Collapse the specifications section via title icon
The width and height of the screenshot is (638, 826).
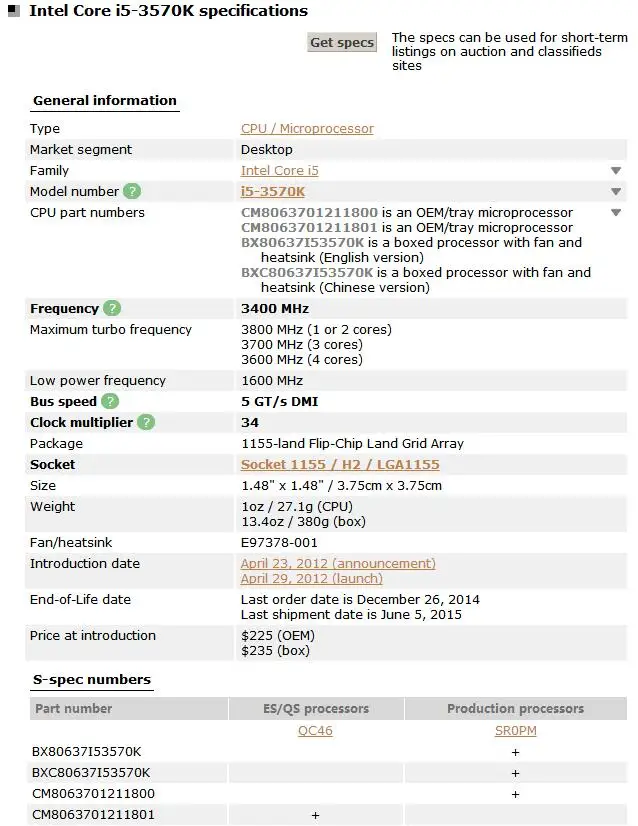pos(13,12)
